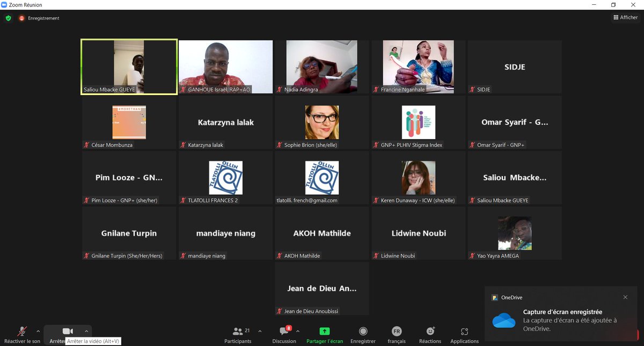
Task: Click muted mic icon for Nadia Adingra
Action: (280, 90)
